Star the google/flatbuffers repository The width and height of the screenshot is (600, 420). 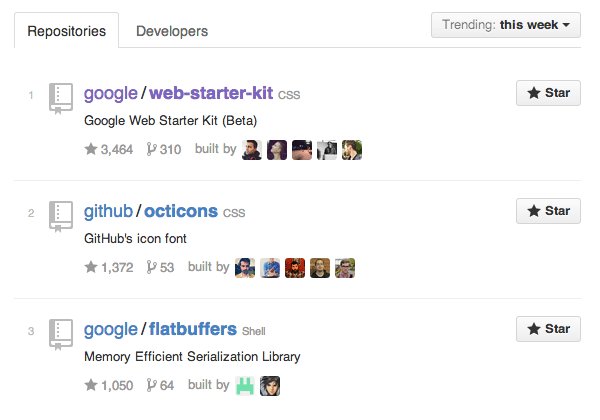point(548,329)
